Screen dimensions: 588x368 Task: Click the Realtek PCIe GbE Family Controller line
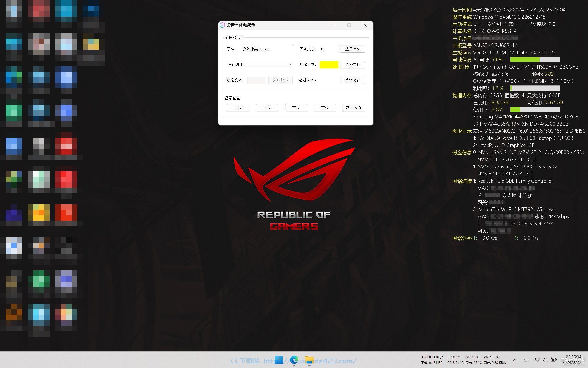click(x=513, y=181)
